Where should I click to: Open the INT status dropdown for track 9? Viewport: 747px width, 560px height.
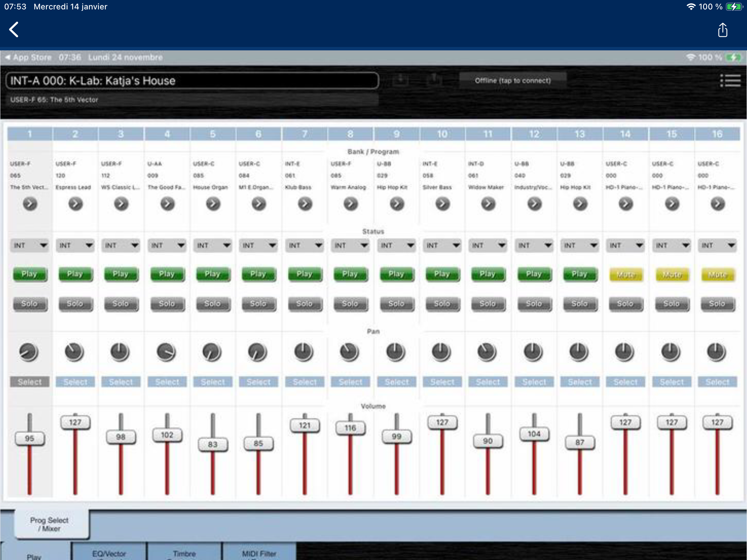coord(396,245)
